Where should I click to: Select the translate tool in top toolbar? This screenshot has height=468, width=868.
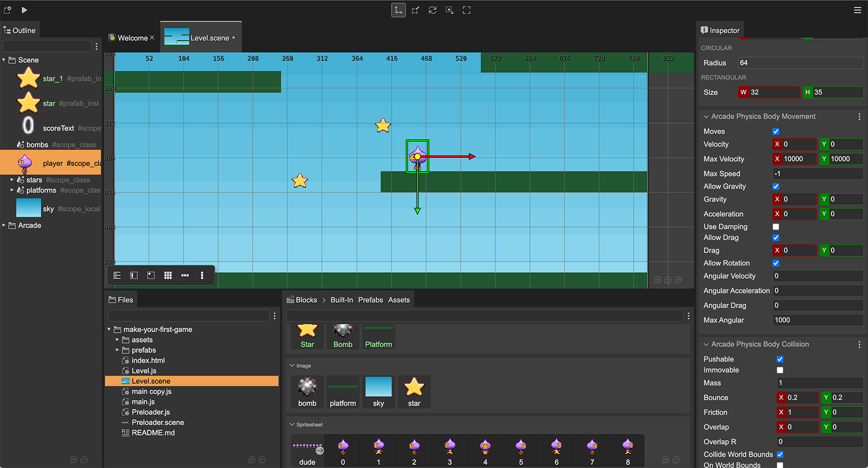pos(398,10)
